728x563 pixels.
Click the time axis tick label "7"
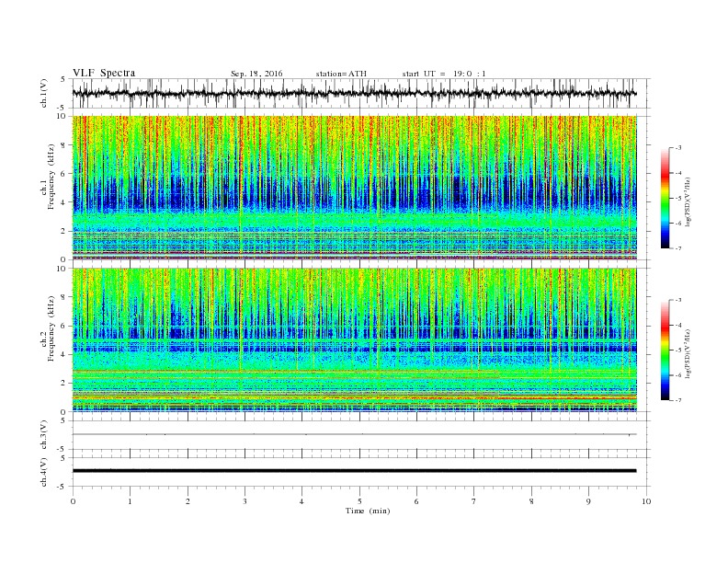(x=474, y=501)
